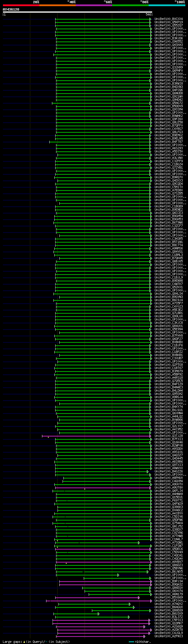Select the UniRef100_Q5DFN6 label

169,520
